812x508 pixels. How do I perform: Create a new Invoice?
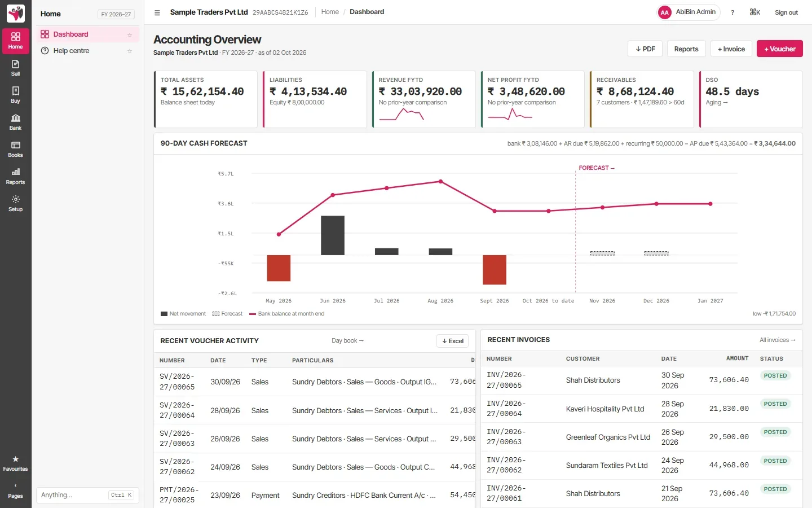[731, 49]
